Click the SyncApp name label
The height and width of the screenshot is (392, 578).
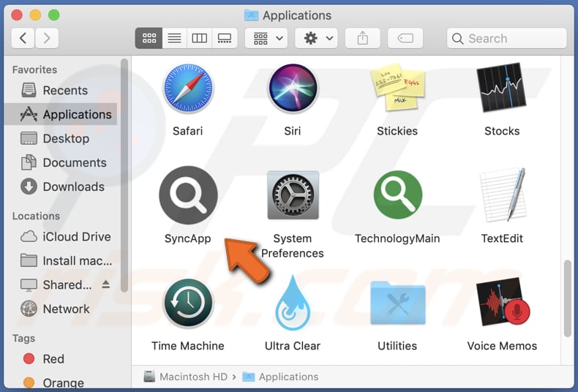pyautogui.click(x=188, y=238)
